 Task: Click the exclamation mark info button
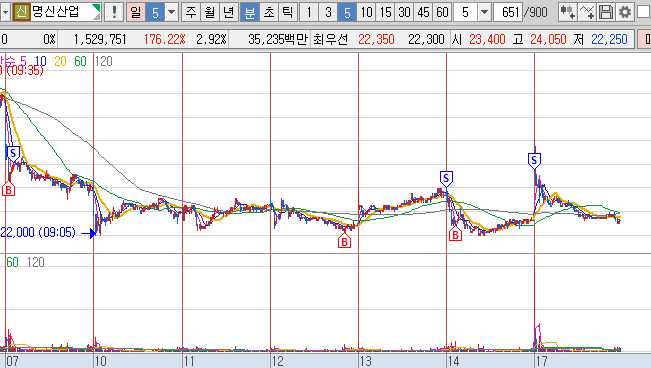coord(114,12)
